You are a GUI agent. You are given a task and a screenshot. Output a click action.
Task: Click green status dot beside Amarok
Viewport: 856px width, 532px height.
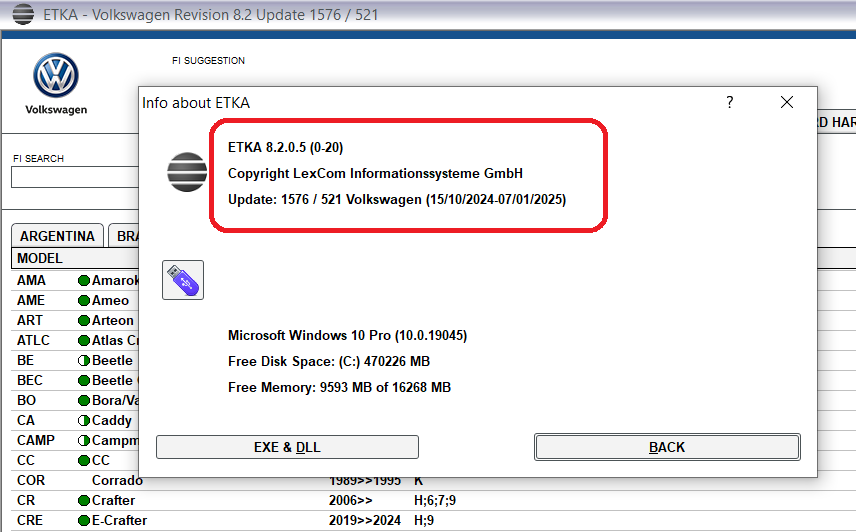(84, 280)
